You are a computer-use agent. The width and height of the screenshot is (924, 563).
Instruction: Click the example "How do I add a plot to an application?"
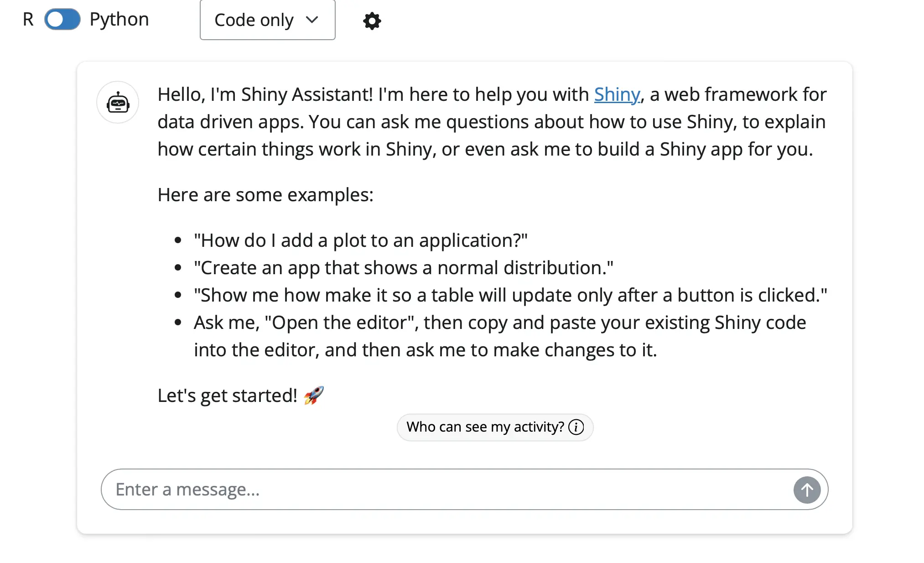tap(361, 240)
